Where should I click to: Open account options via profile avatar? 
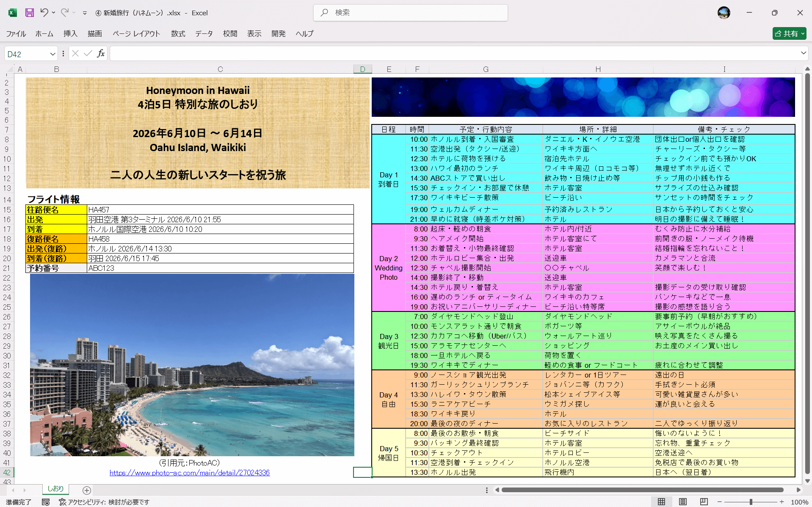point(724,13)
